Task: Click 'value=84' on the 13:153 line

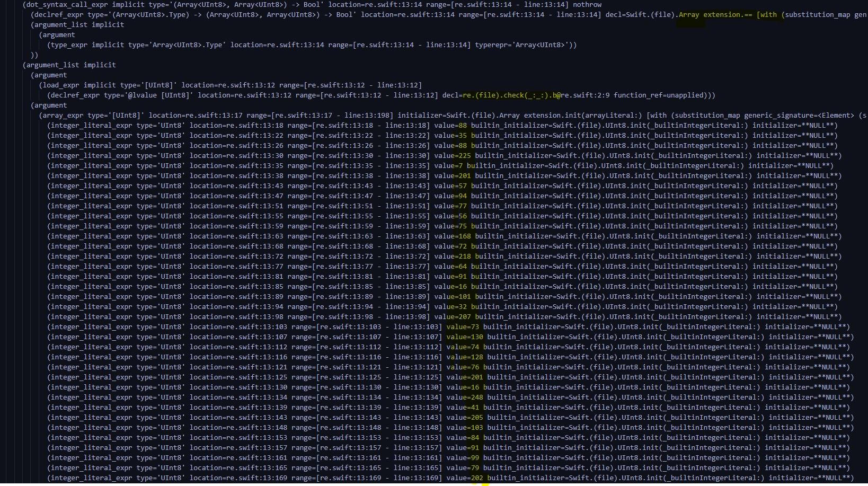Action: [x=463, y=437]
